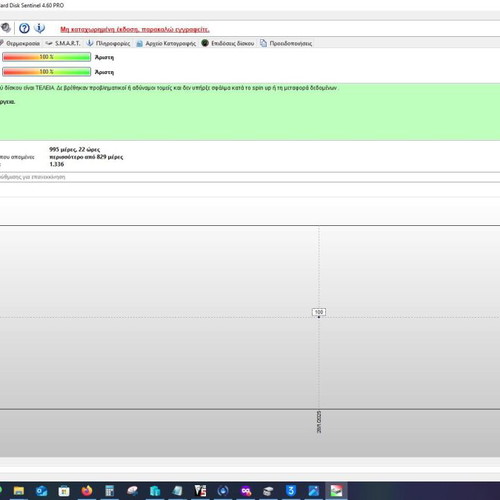Select the 100 data point on graph
This screenshot has width=500, height=500.
[319, 317]
